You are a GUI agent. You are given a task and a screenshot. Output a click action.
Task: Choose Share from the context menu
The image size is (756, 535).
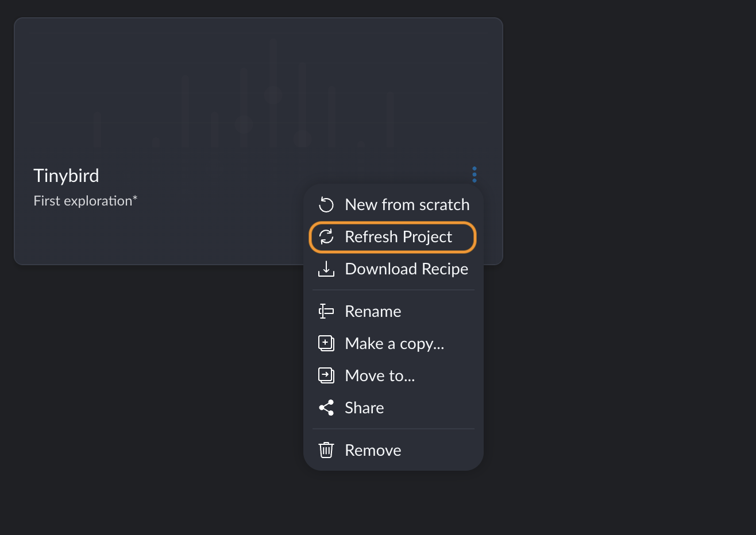click(x=364, y=408)
